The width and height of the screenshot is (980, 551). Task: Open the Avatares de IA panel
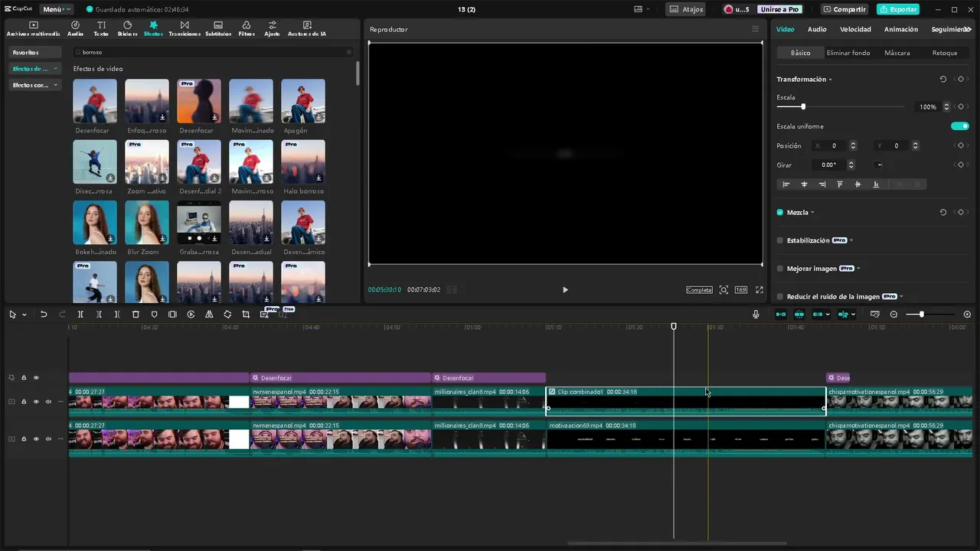click(307, 29)
